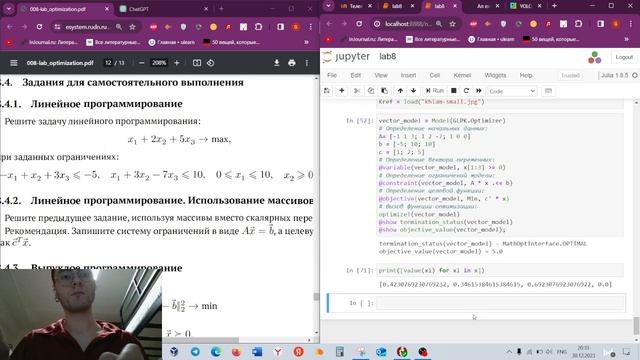Open the Jupyter Edit menu
Screen dimensions: 640x360
click(x=356, y=76)
